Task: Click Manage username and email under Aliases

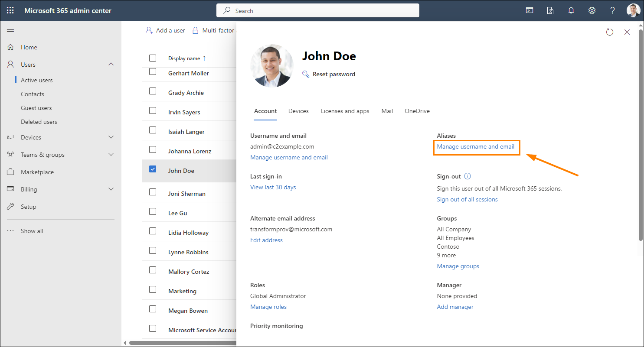Action: [476, 146]
